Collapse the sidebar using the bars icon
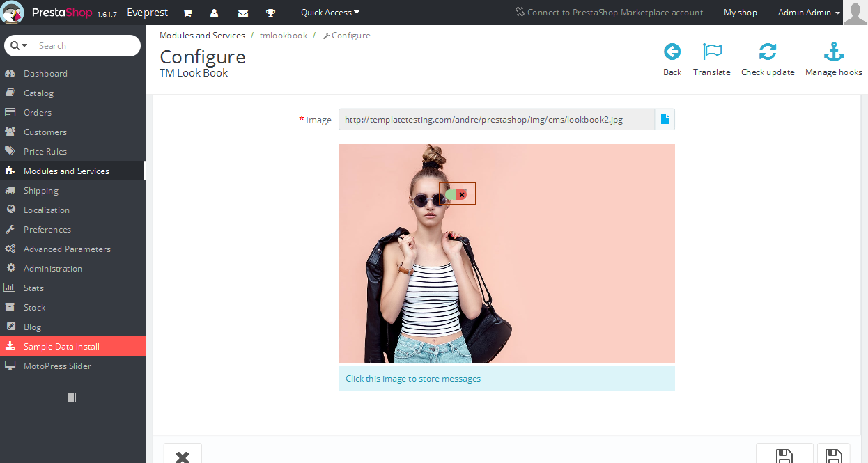This screenshot has width=868, height=463. pos(72,398)
